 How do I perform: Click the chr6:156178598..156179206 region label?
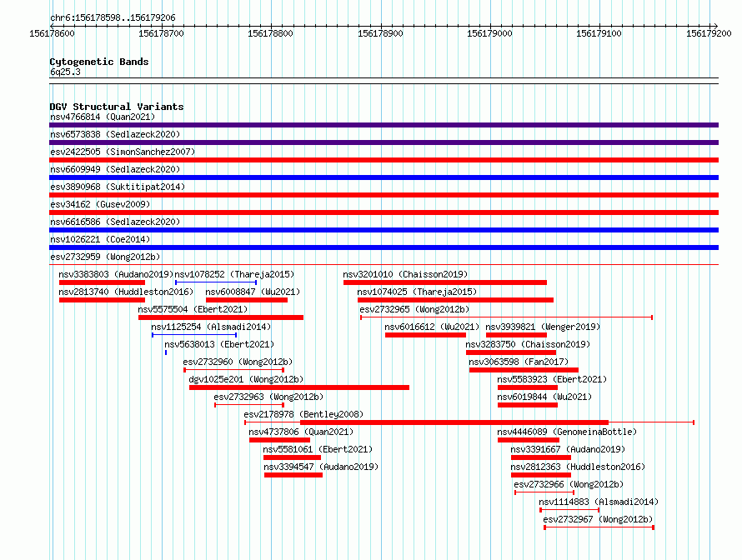(113, 18)
